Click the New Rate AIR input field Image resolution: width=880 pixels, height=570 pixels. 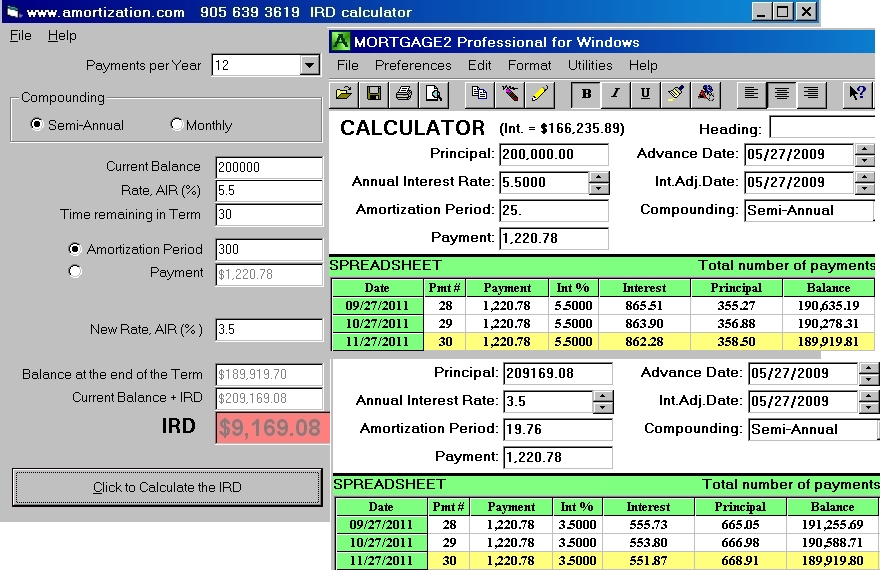(x=268, y=330)
